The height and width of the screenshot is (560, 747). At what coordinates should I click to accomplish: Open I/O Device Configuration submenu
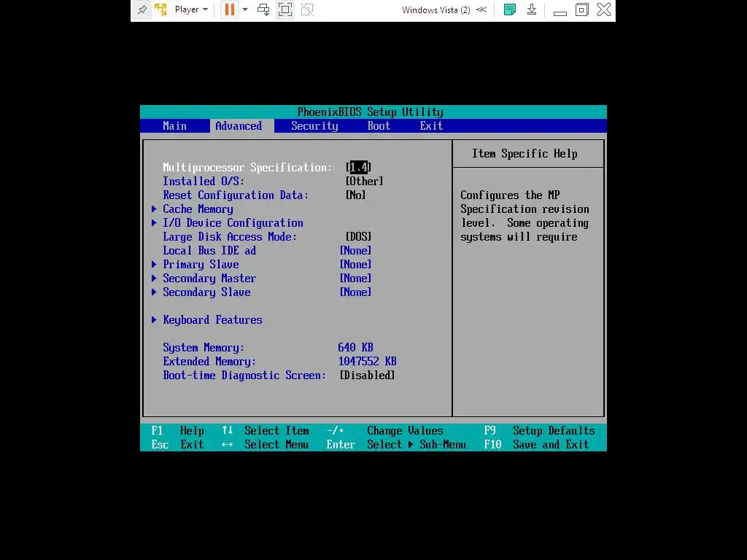[233, 222]
